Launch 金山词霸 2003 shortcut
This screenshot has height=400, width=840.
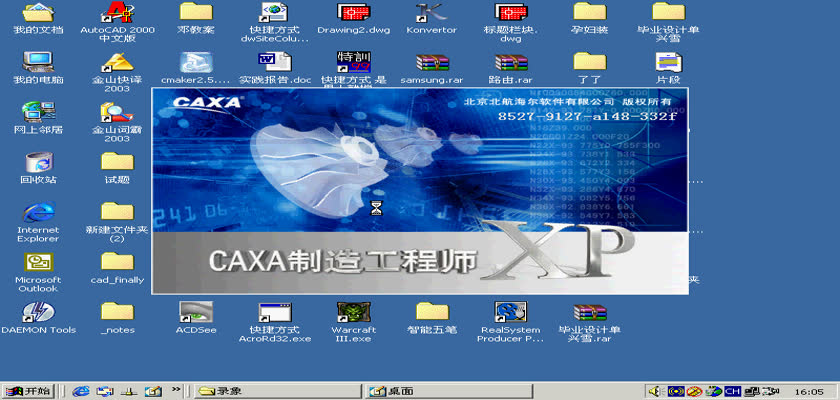pyautogui.click(x=117, y=122)
